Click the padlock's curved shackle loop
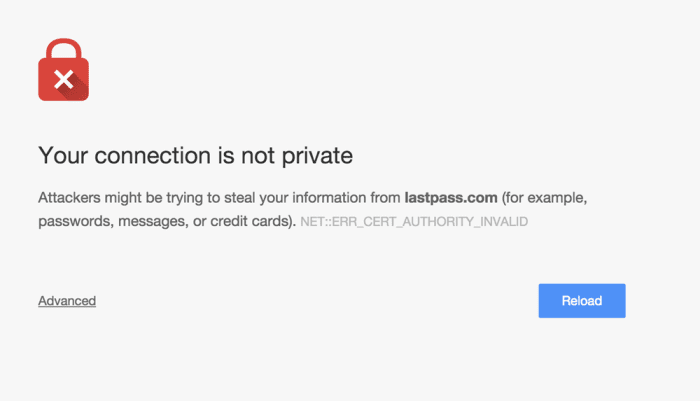The image size is (700, 401). pos(63,49)
